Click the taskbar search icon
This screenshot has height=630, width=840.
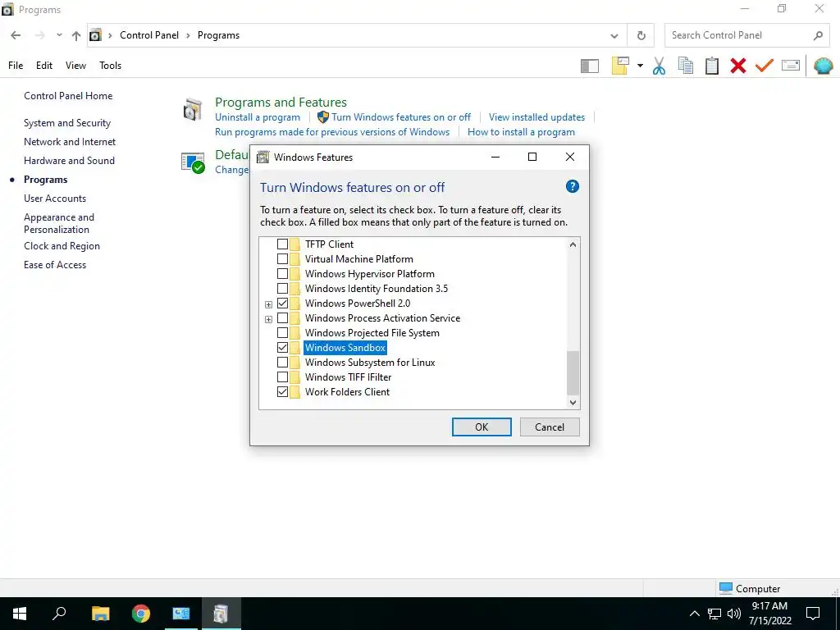click(59, 614)
